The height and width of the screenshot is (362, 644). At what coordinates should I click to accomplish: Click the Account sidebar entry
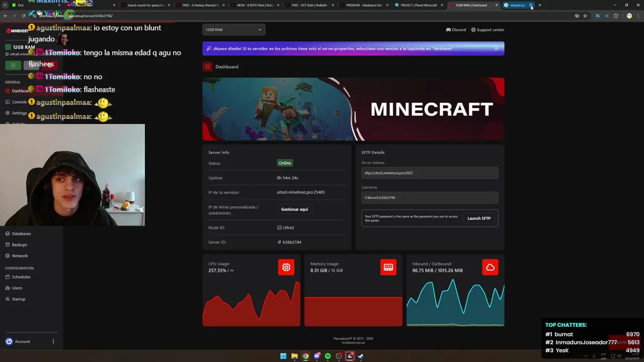point(31,341)
